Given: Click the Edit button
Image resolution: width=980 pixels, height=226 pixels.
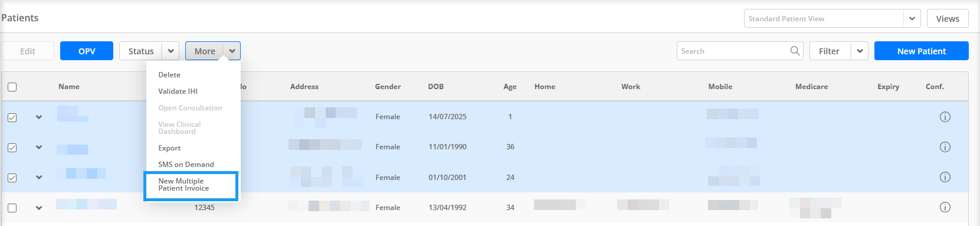Looking at the screenshot, I should 28,51.
